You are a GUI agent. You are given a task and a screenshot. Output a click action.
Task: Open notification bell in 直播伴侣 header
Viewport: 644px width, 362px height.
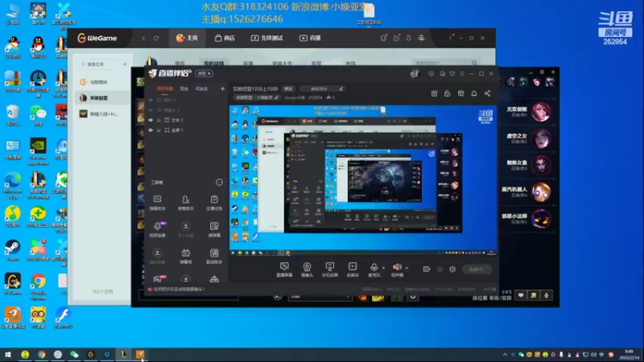pos(474,93)
